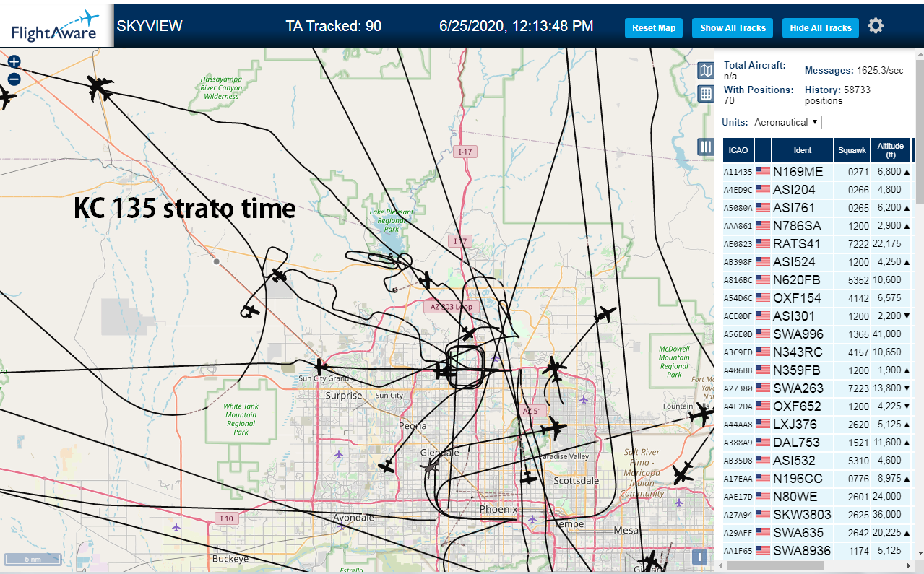924x574 pixels.
Task: Select the SWA996 aircraft row
Action: (x=817, y=334)
